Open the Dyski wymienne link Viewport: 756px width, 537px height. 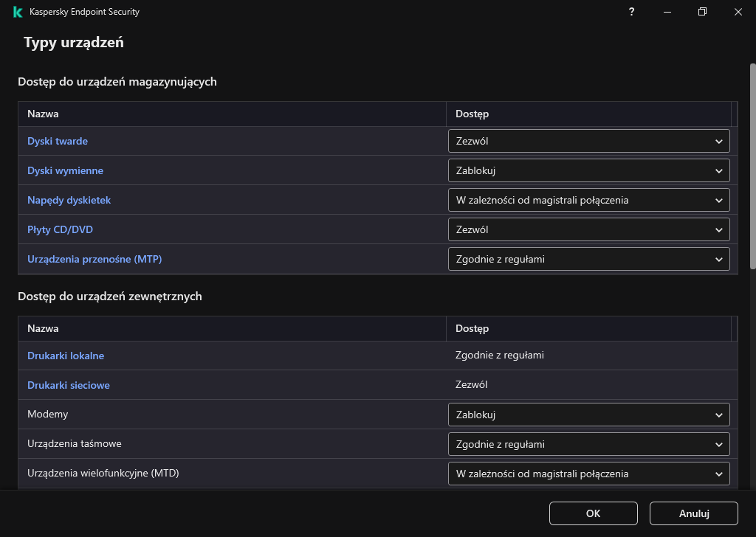[65, 170]
